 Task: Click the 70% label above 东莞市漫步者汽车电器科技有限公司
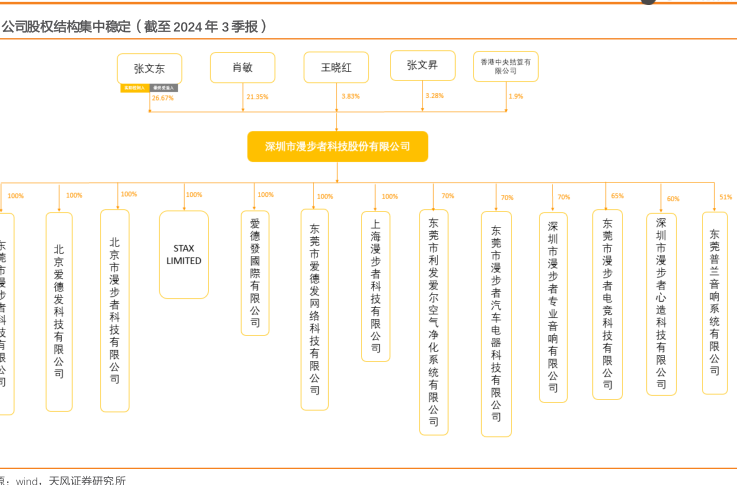coord(507,197)
